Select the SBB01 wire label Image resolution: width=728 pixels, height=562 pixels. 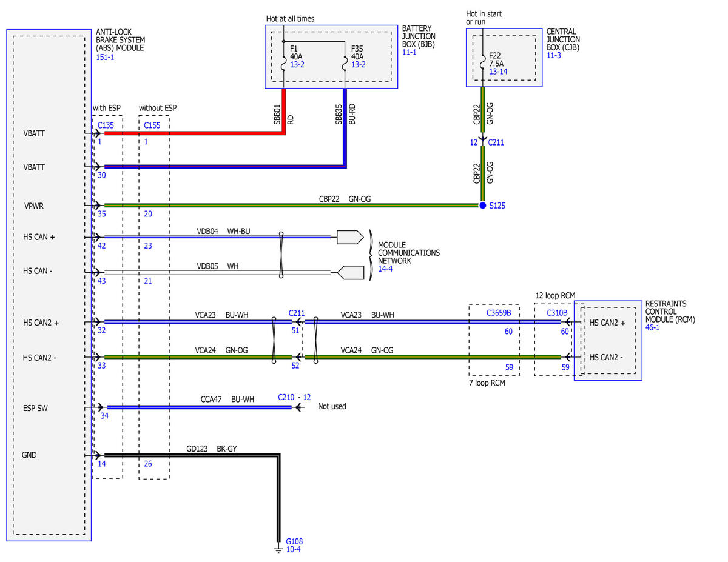point(277,114)
